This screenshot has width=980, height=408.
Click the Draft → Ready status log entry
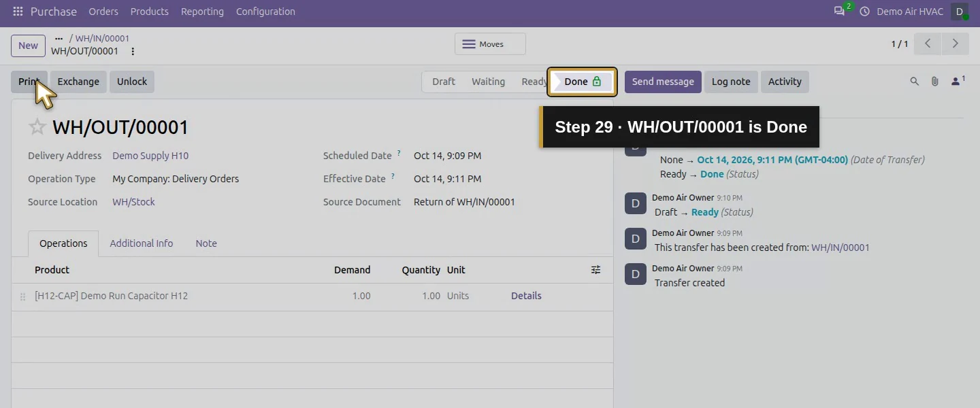click(704, 212)
